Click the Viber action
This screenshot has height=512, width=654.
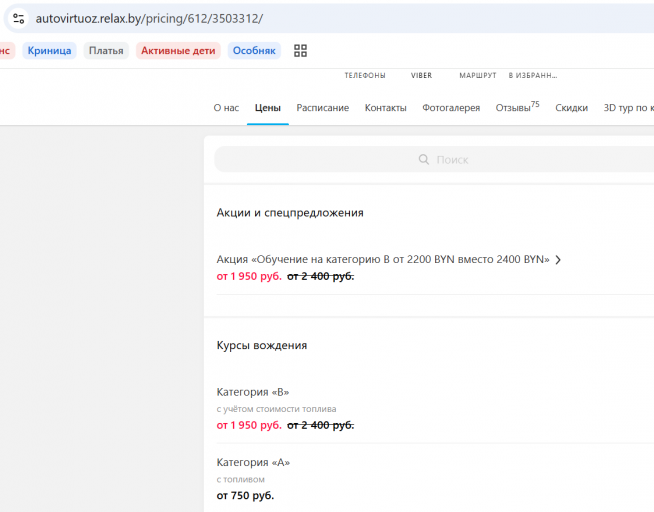click(421, 75)
